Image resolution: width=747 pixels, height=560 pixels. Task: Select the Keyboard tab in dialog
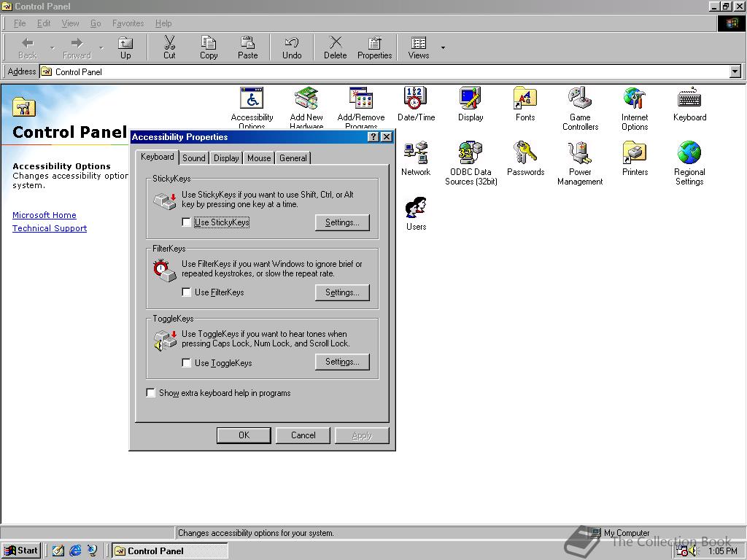[158, 157]
